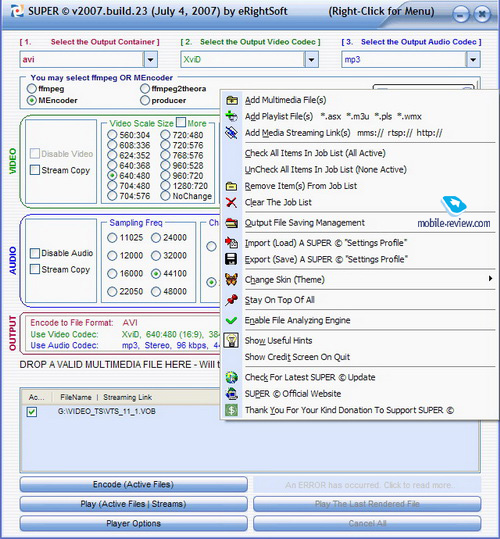The width and height of the screenshot is (500, 539).
Task: Choose the 1280:720 video scale size
Action: 165,186
